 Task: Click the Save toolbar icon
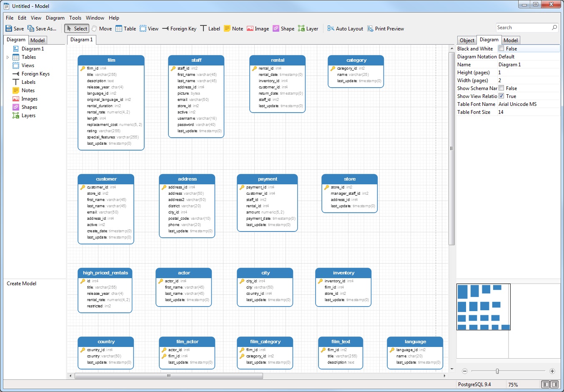tap(9, 28)
